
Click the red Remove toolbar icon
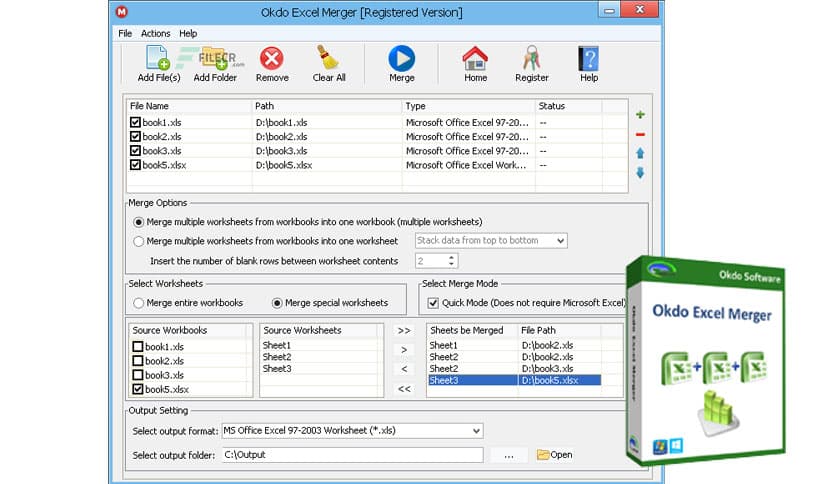pyautogui.click(x=271, y=58)
